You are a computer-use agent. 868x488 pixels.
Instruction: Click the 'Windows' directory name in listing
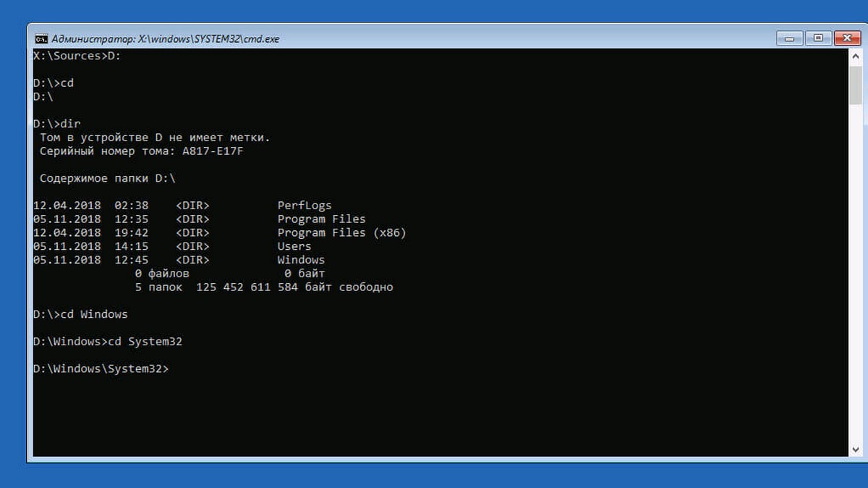click(301, 260)
